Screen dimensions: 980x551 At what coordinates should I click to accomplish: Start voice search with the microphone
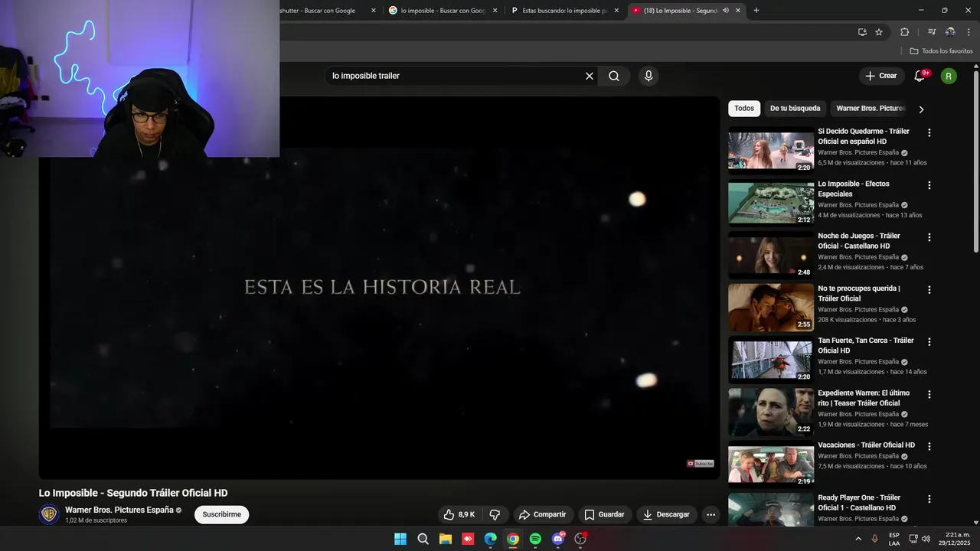(648, 76)
